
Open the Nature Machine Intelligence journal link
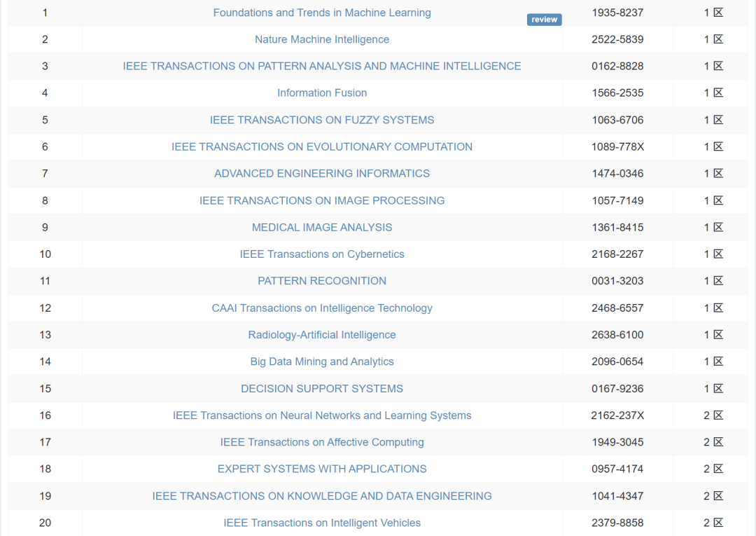click(322, 39)
